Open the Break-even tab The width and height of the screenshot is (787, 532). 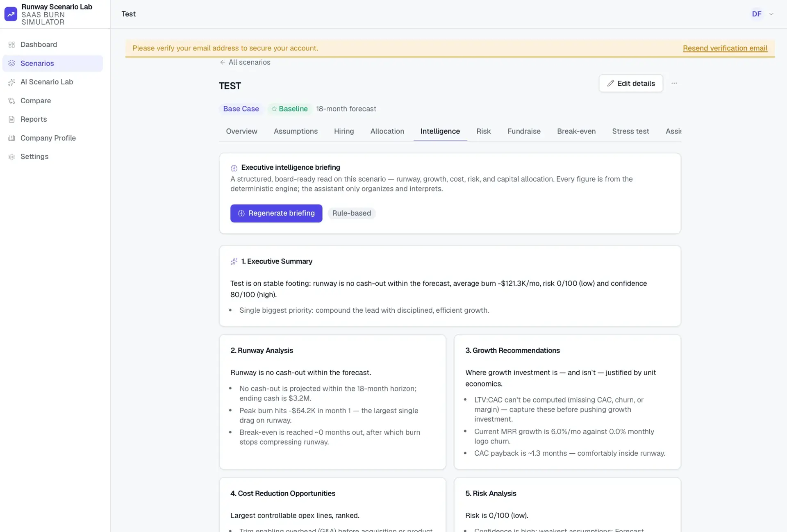pyautogui.click(x=576, y=131)
